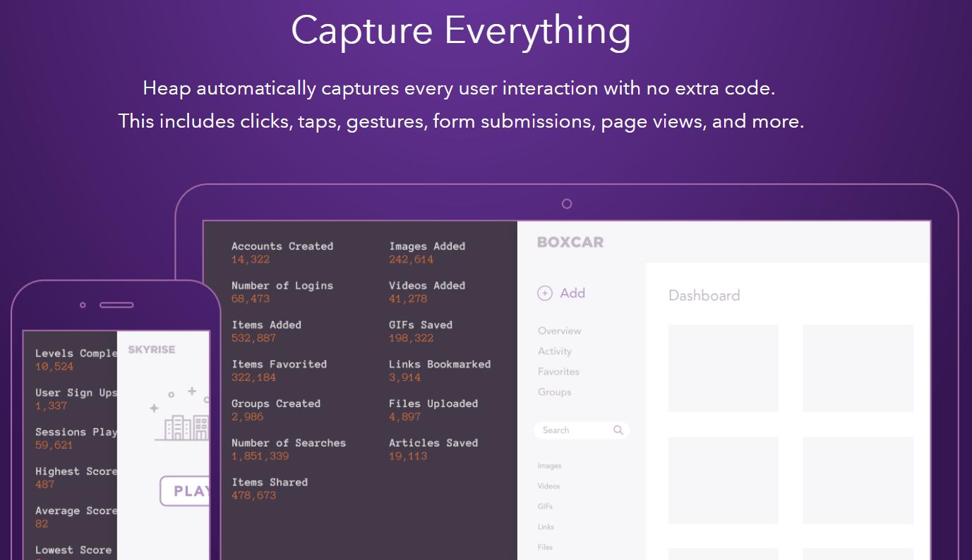
Task: Open Favorites in the sidebar
Action: [558, 372]
